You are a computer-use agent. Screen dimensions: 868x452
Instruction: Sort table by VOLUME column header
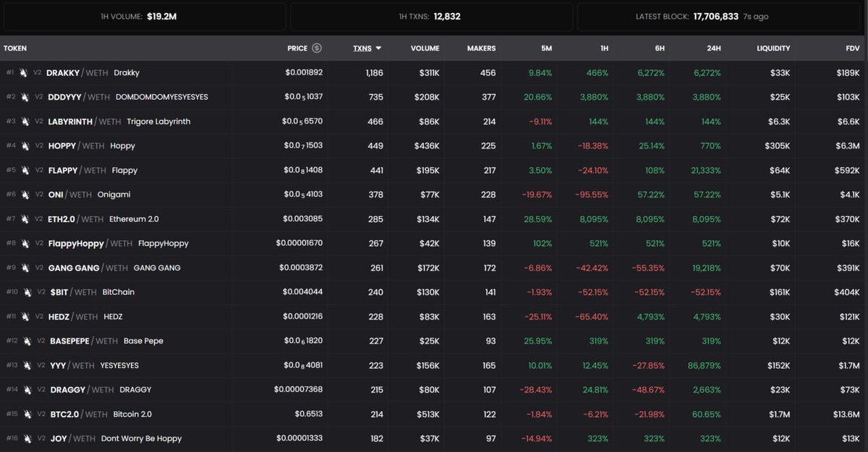coord(425,48)
